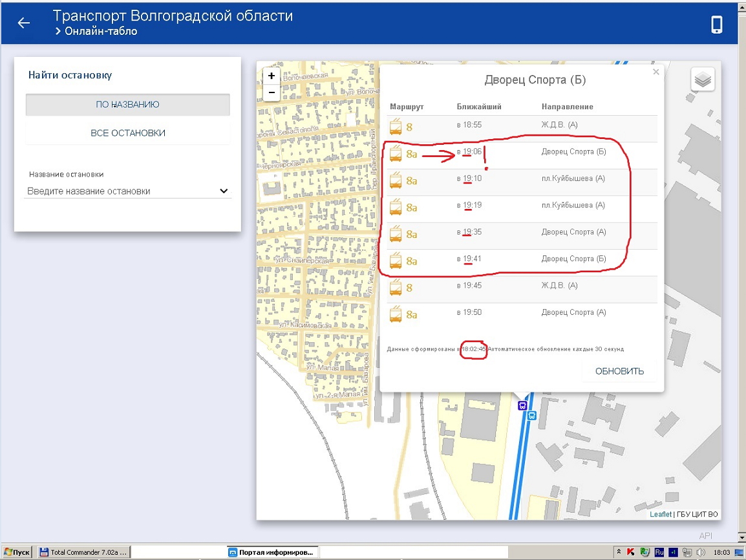
Task: Open the map layers control
Action: (703, 80)
